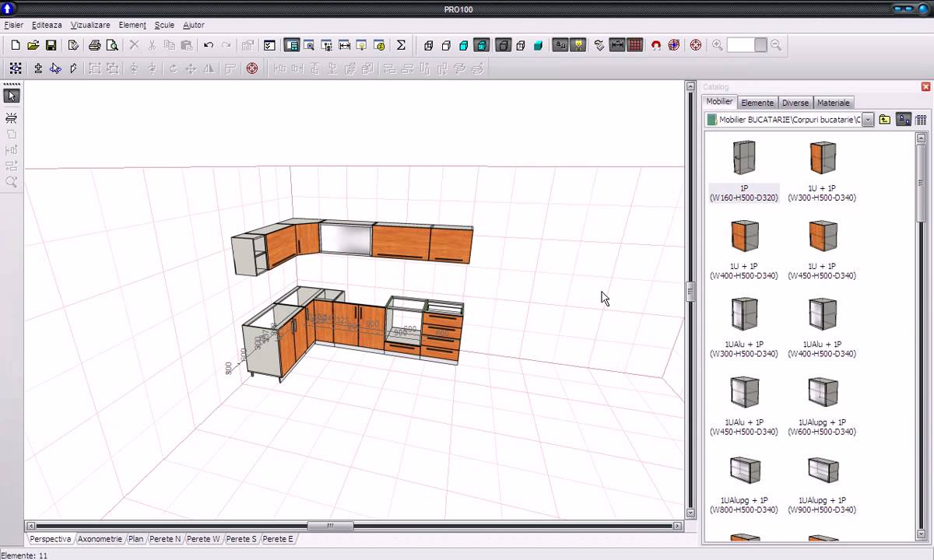The height and width of the screenshot is (560, 934).
Task: Toggle the light bulb lighting button
Action: [578, 45]
